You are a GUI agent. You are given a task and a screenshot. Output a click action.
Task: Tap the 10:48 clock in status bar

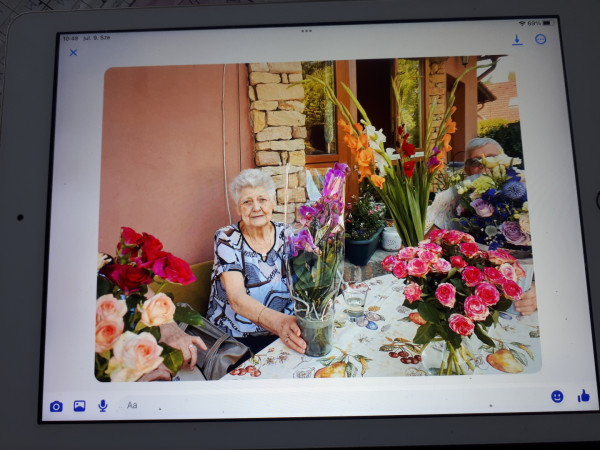[70, 38]
